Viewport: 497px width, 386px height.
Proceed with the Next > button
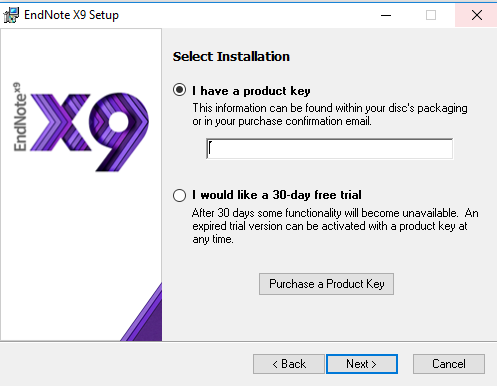click(x=362, y=364)
